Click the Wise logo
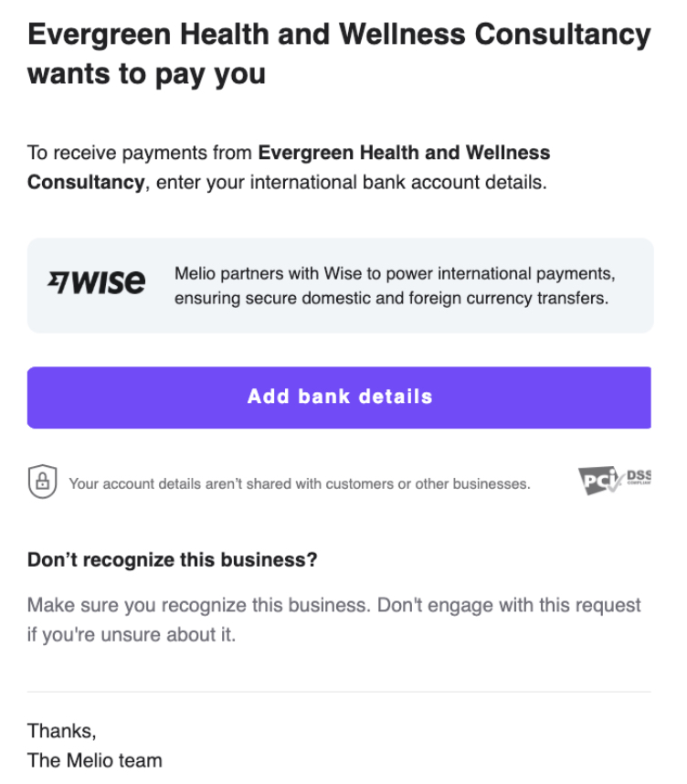 point(97,281)
